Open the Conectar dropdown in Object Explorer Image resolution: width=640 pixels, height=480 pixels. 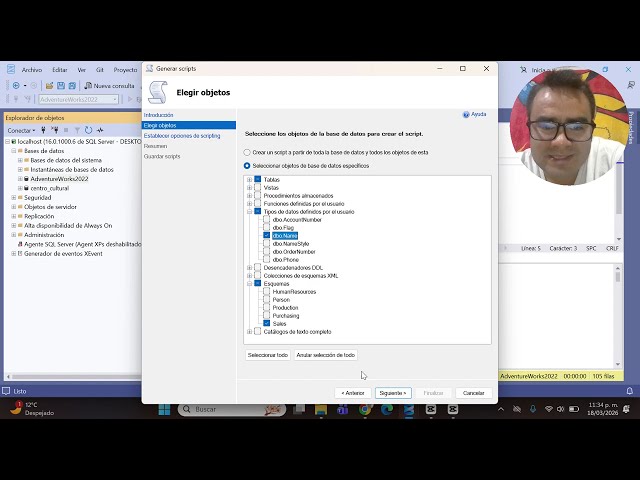coord(21,130)
